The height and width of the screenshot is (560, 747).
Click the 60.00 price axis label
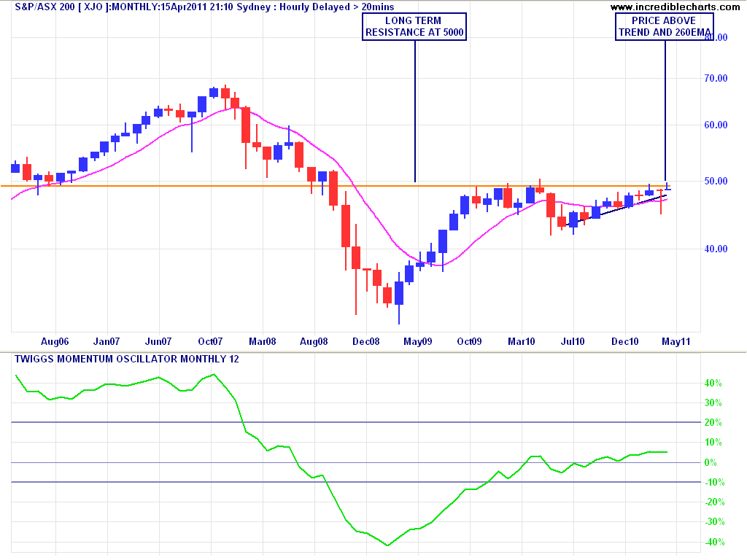pyautogui.click(x=715, y=125)
